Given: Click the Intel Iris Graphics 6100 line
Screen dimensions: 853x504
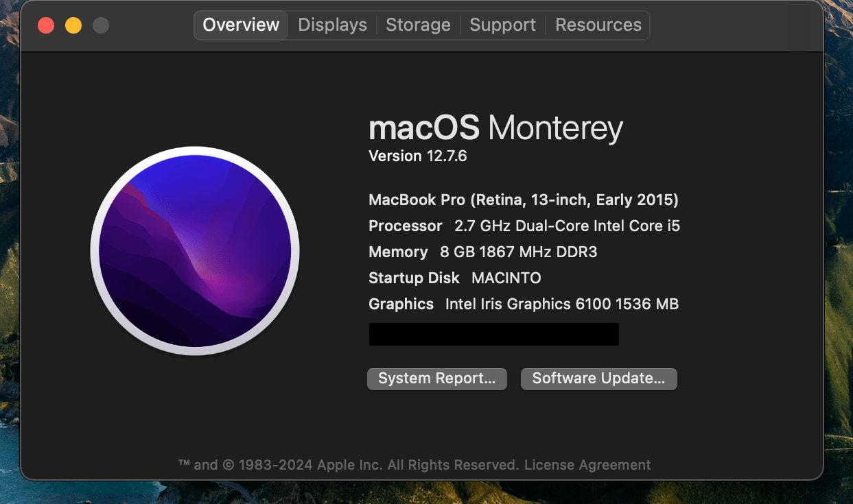Looking at the screenshot, I should coord(523,304).
